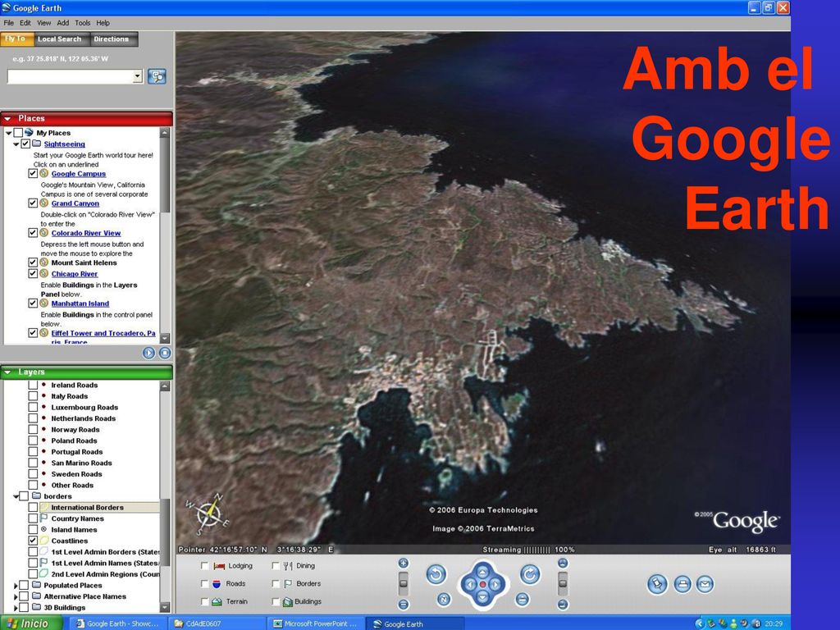Open the Add menu
This screenshot has width=840, height=630.
click(62, 23)
